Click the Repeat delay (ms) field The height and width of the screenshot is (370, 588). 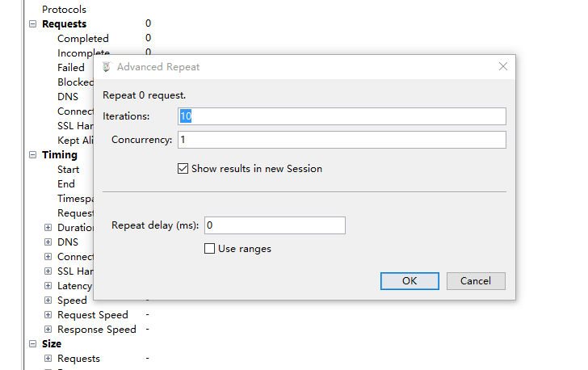(275, 225)
